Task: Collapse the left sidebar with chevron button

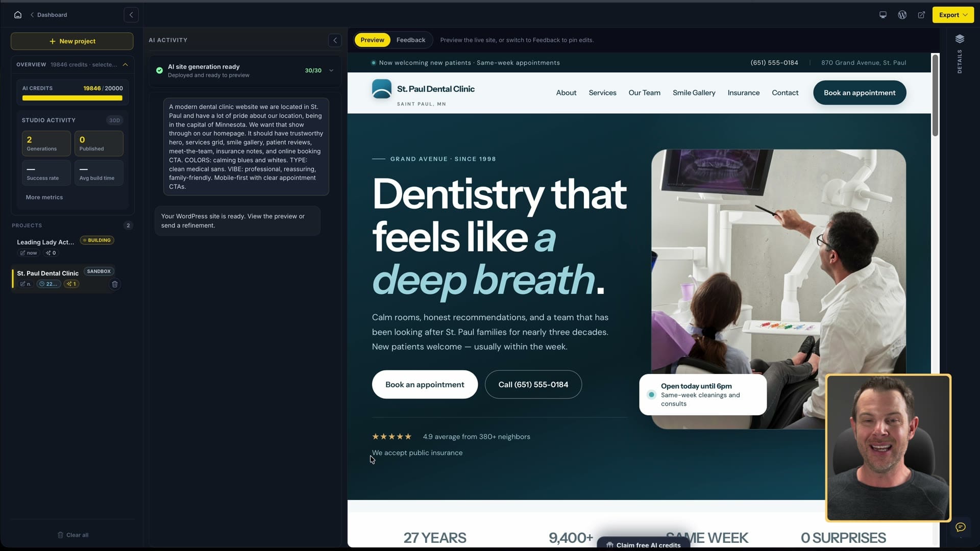Action: coord(131,15)
